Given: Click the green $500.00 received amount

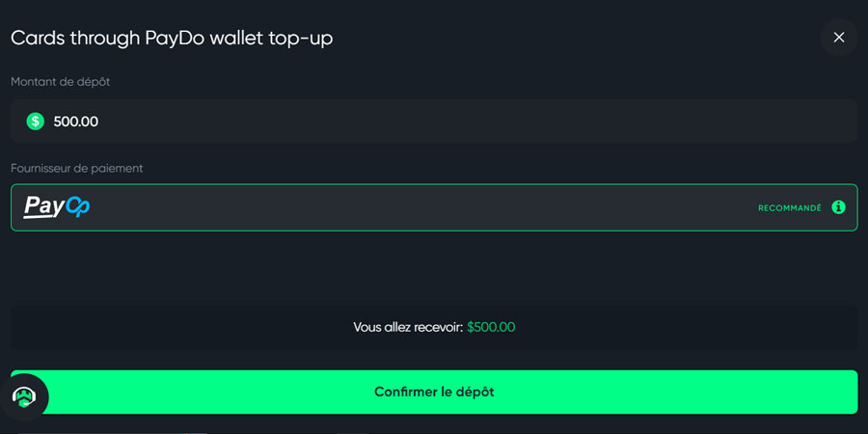Looking at the screenshot, I should click(x=491, y=328).
